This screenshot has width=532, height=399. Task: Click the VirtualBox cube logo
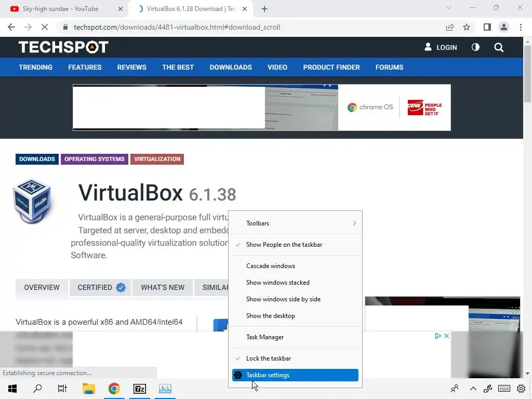(x=32, y=201)
